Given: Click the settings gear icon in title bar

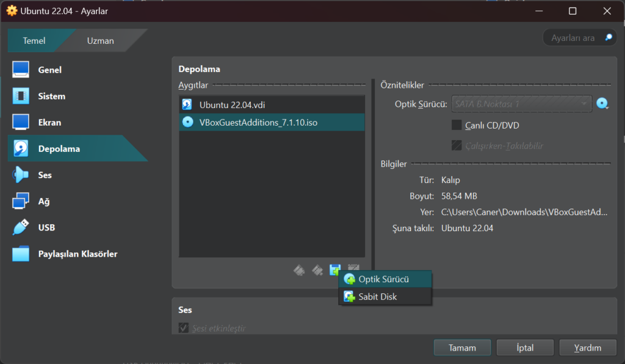Looking at the screenshot, I should tap(12, 11).
